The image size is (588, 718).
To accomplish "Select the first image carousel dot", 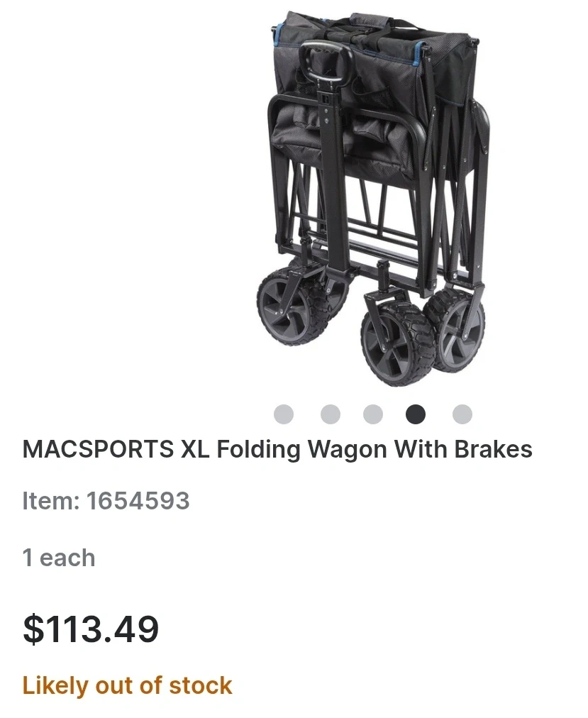I will 284,414.
